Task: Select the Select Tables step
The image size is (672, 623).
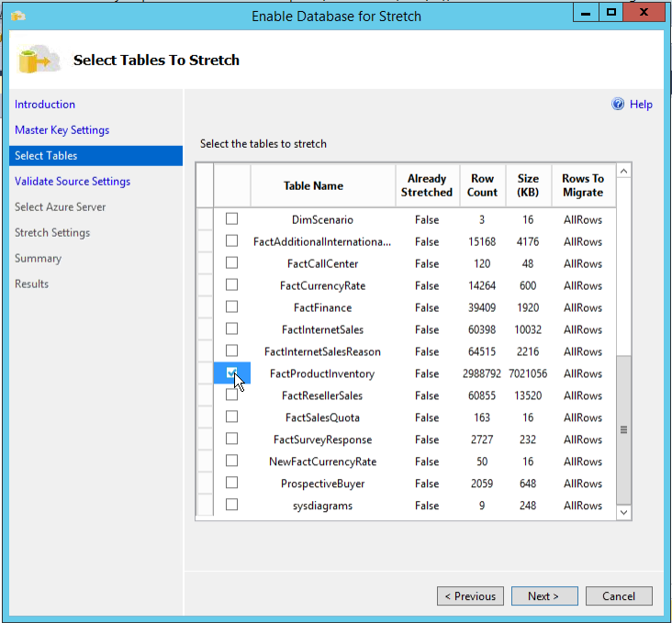Action: (x=96, y=156)
